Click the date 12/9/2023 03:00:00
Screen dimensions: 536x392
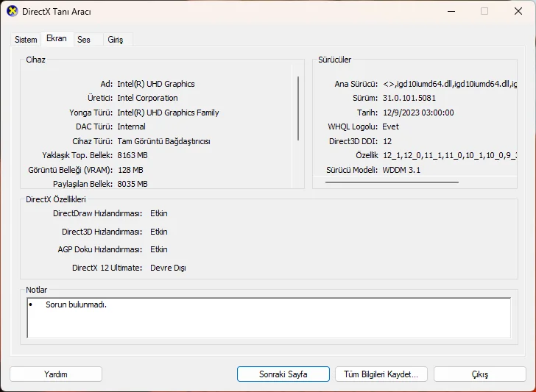(418, 113)
